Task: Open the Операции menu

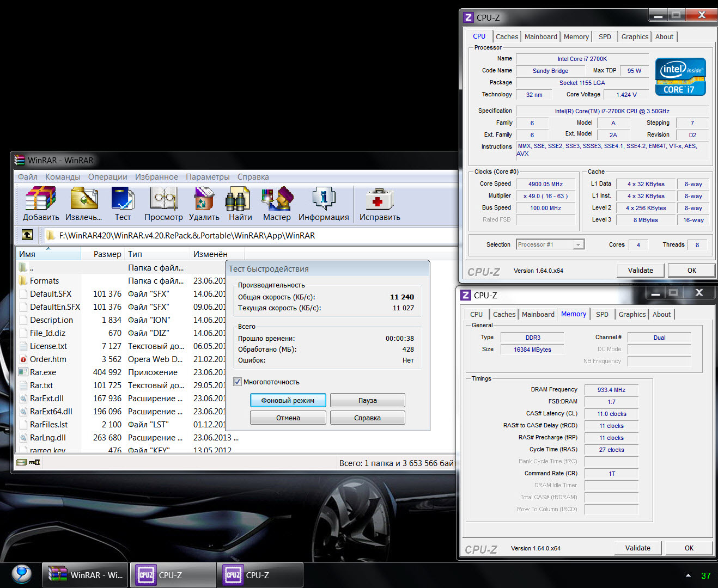Action: point(108,177)
